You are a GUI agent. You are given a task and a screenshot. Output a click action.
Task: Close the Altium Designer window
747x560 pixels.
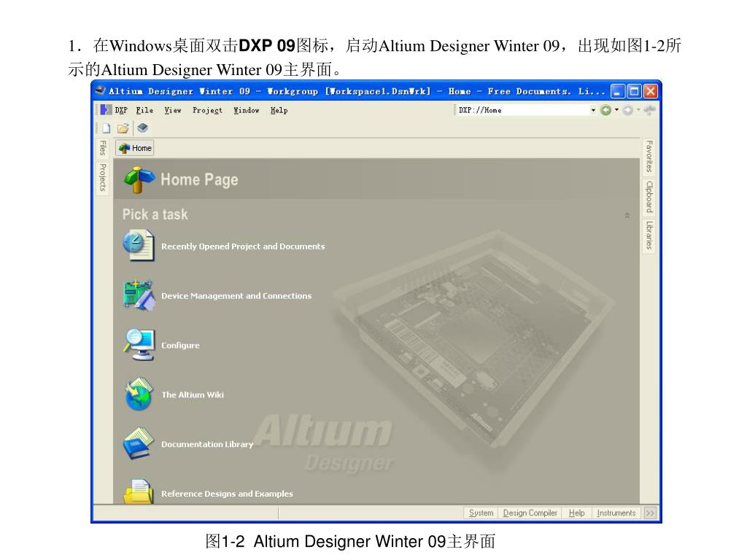tap(650, 91)
